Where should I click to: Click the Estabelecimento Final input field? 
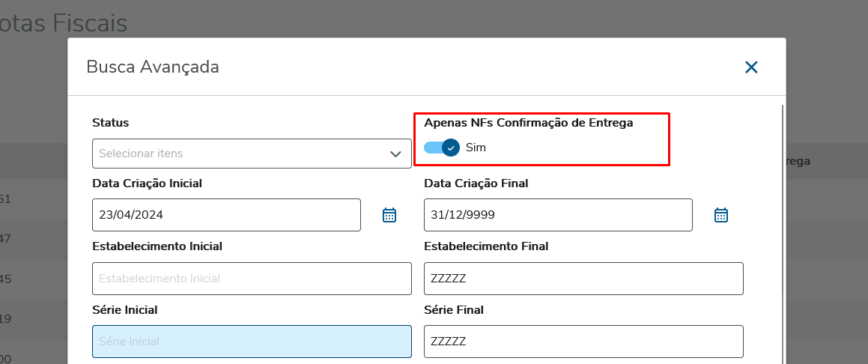pos(583,279)
